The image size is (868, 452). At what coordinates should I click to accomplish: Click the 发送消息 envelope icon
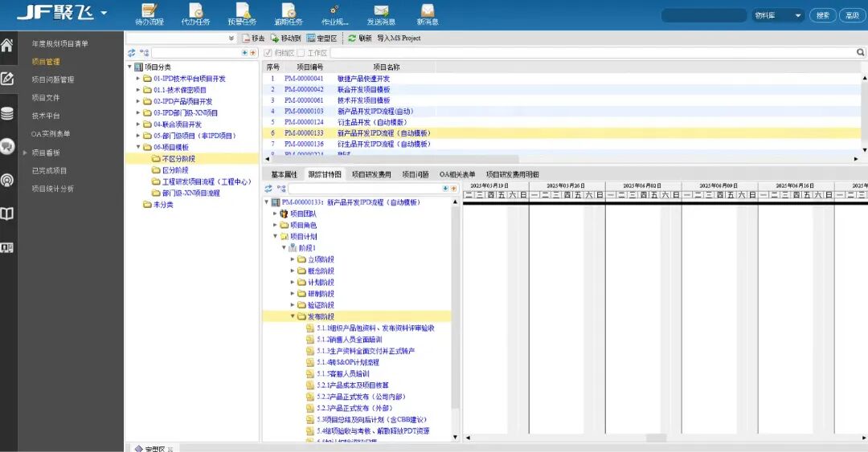380,10
